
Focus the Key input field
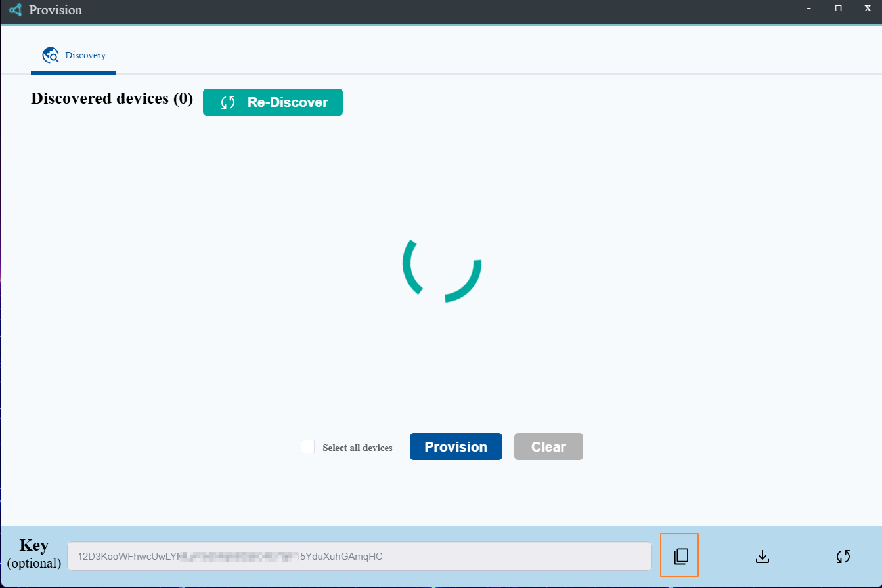coord(359,556)
